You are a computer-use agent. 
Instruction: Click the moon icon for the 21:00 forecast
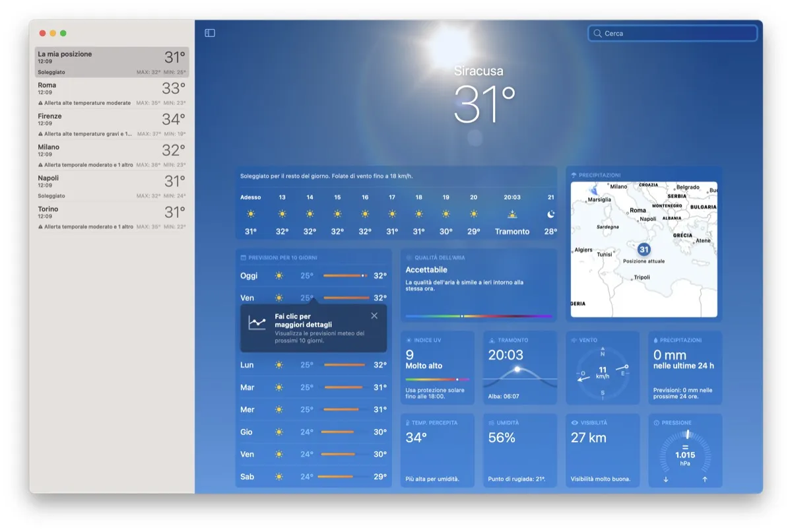click(550, 214)
